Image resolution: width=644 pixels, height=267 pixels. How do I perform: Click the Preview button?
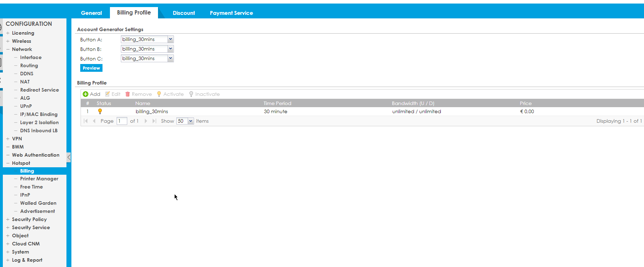click(91, 68)
